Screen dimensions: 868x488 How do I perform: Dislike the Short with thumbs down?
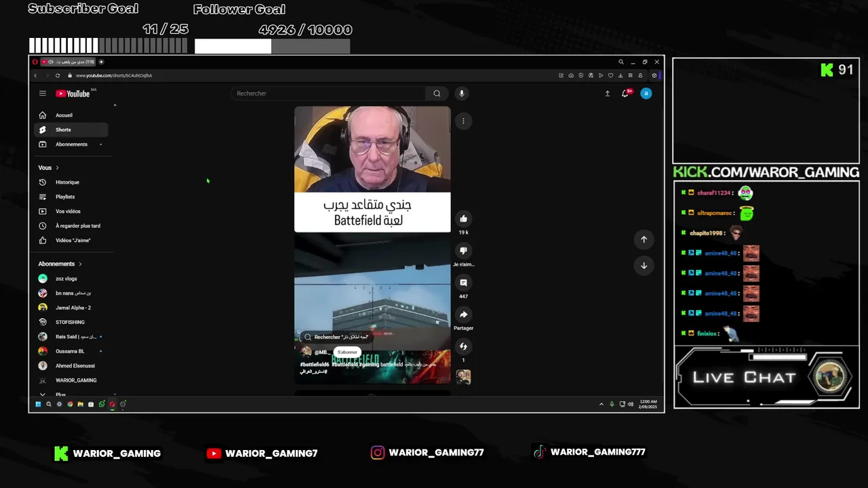point(463,250)
